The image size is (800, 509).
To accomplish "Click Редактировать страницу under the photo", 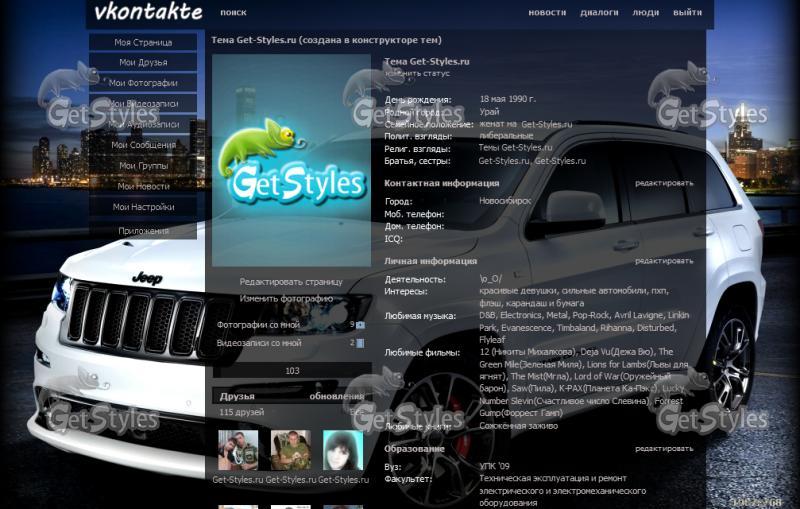I will click(x=291, y=282).
